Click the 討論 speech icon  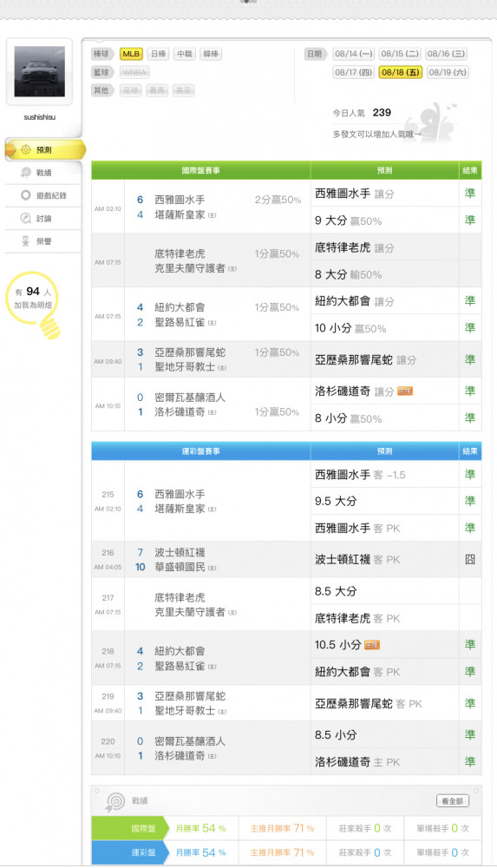tap(25, 218)
